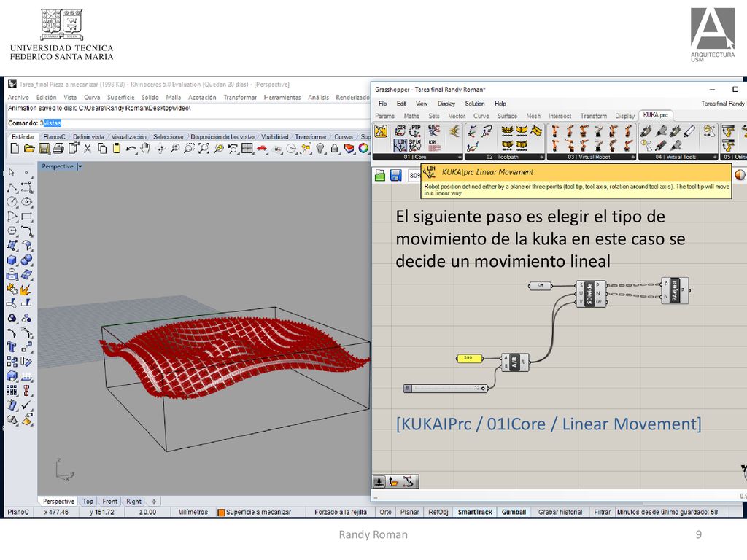Click the KUKA SPL spline movement component

coord(415,145)
